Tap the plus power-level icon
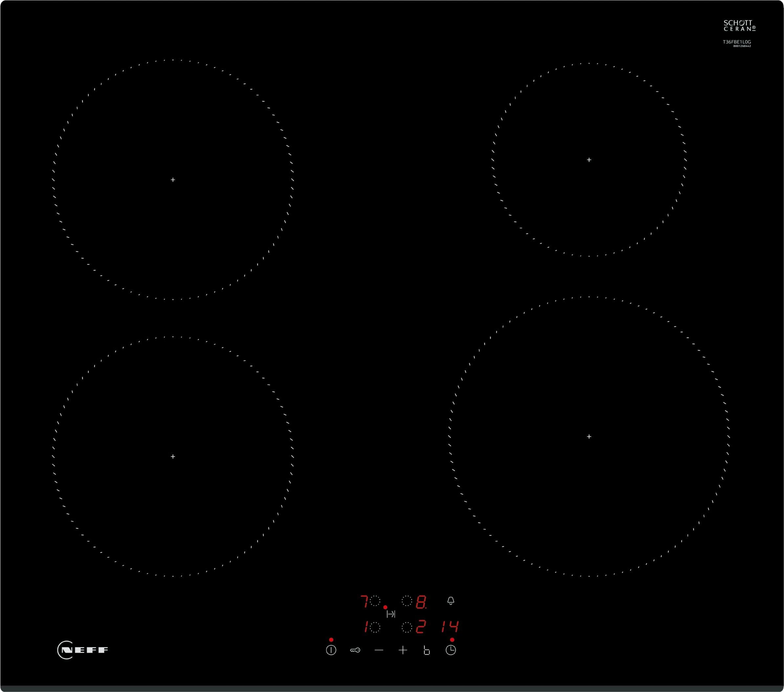Viewport: 784px width, 692px height. tap(403, 651)
